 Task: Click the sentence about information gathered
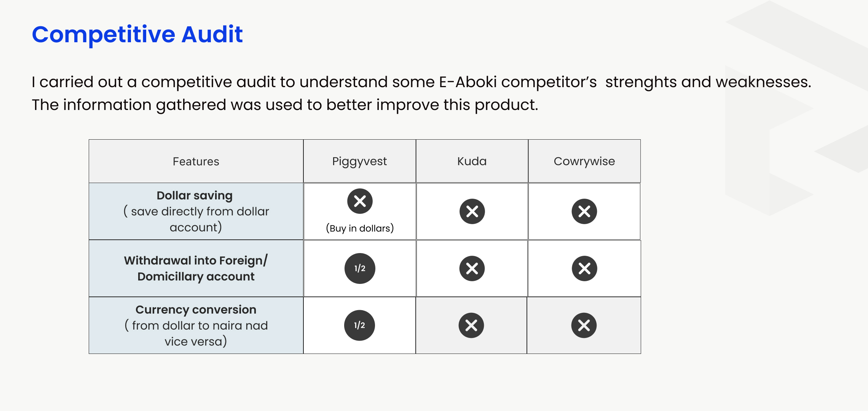[x=285, y=105]
